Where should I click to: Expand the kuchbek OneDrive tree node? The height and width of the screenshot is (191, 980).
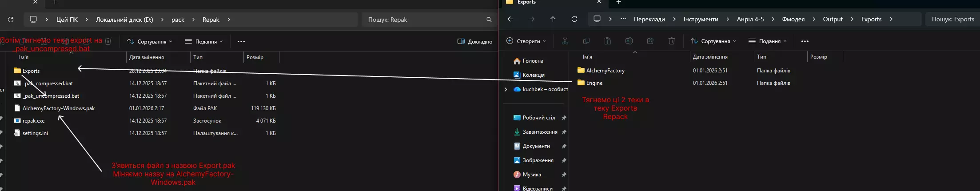(x=506, y=89)
